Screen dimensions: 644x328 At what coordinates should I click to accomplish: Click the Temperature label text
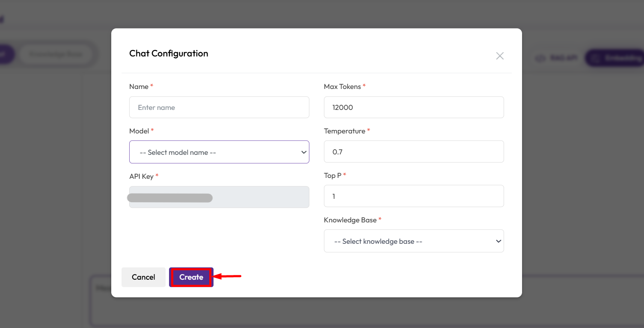pyautogui.click(x=344, y=131)
